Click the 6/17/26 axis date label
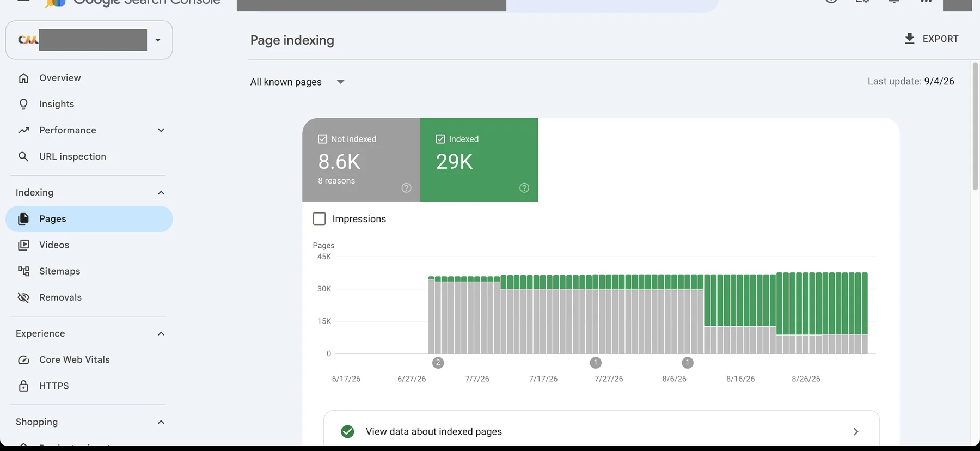This screenshot has width=980, height=451. pos(346,379)
